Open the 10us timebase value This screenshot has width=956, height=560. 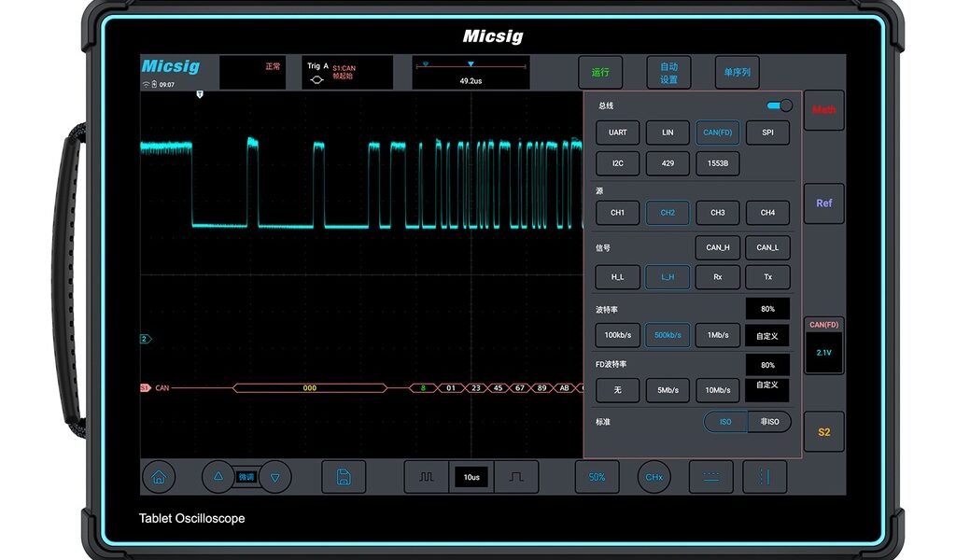point(471,477)
